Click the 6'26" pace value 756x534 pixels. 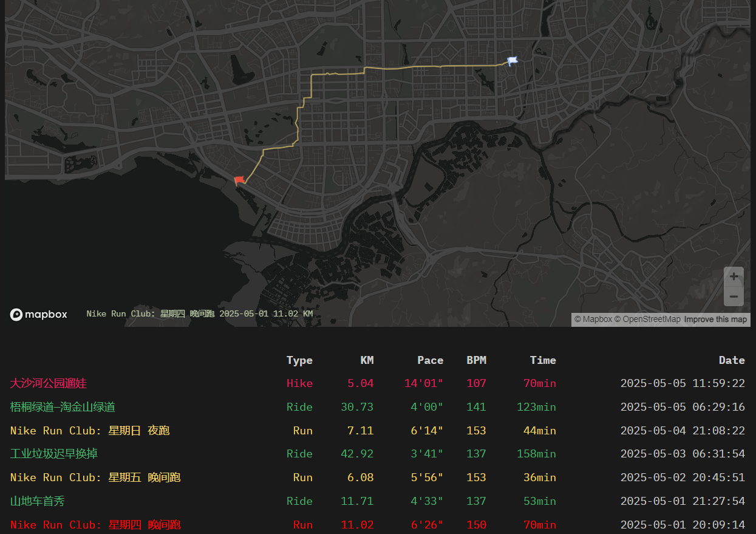(427, 525)
